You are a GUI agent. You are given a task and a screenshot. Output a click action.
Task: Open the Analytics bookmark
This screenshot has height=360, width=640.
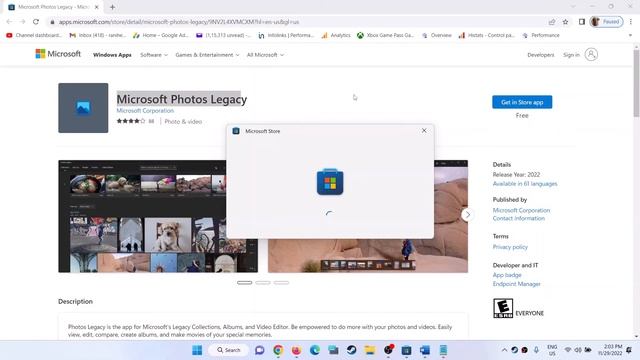tap(336, 36)
